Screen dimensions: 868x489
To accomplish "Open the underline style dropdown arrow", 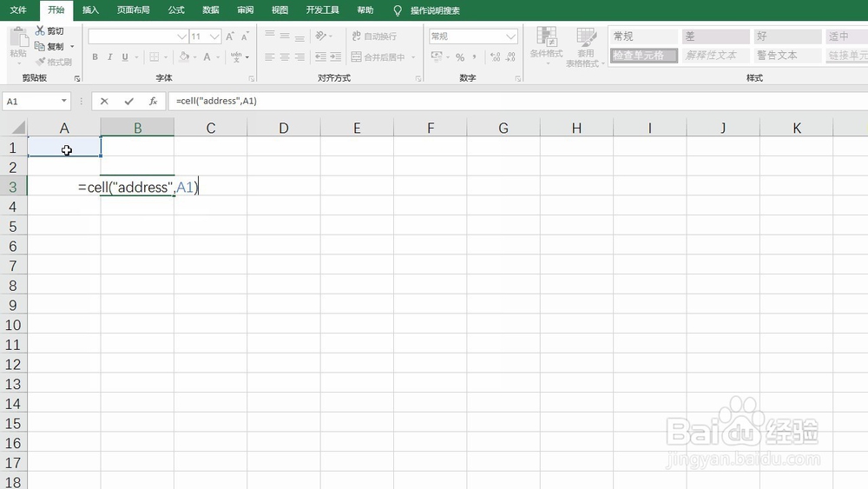I will pyautogui.click(x=136, y=57).
